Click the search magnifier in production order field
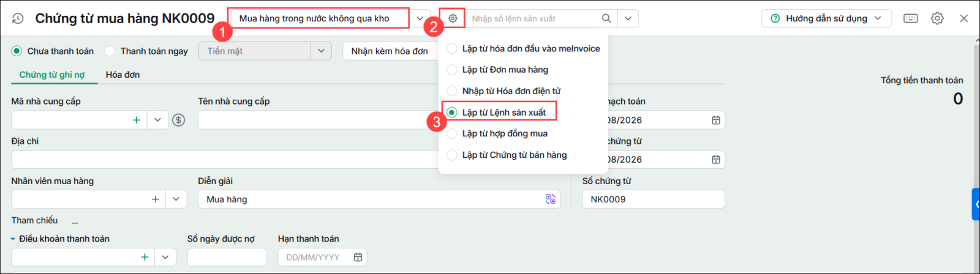Viewport: 980px width, 274px height. tap(606, 18)
